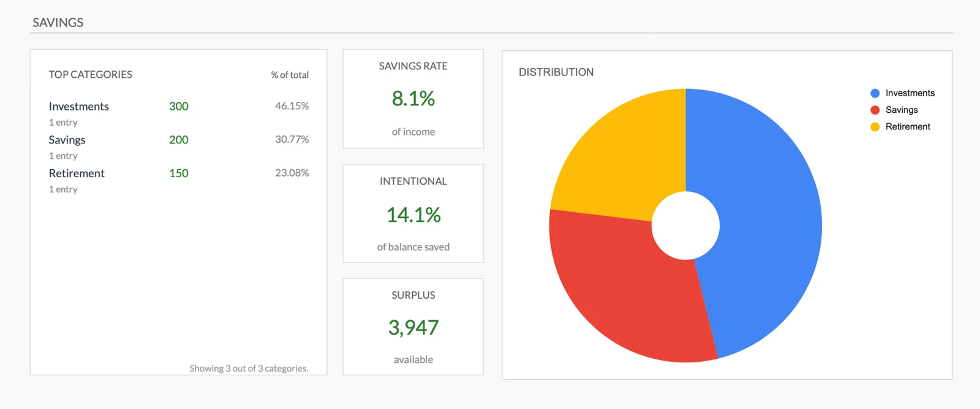Image resolution: width=980 pixels, height=409 pixels.
Task: Click the 46.15% value
Action: pyautogui.click(x=292, y=106)
